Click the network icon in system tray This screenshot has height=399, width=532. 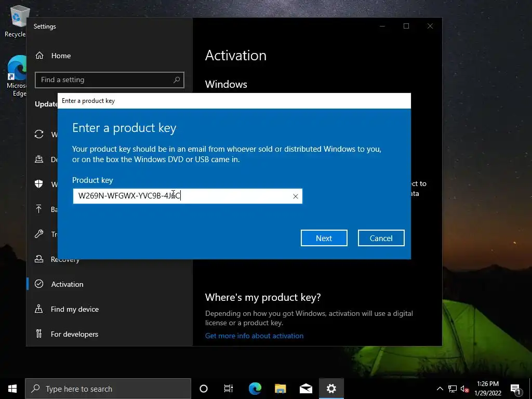(x=453, y=389)
